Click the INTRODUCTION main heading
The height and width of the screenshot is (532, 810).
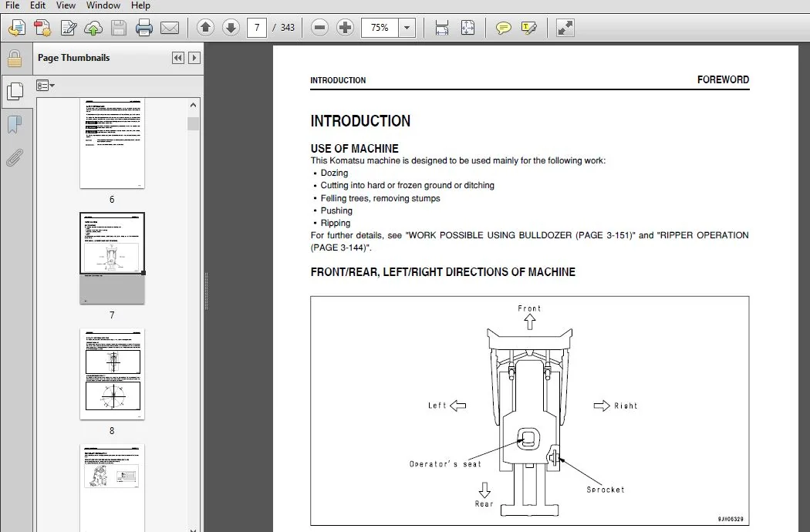coord(360,121)
